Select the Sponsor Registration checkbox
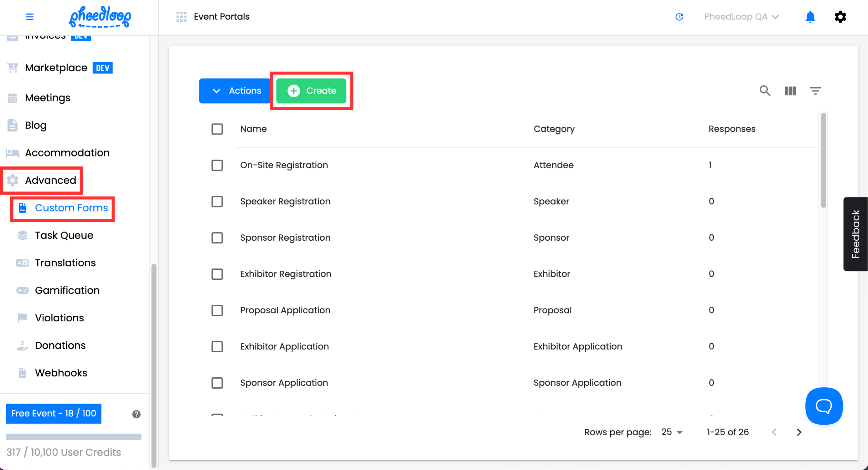The height and width of the screenshot is (470, 868). pyautogui.click(x=217, y=238)
